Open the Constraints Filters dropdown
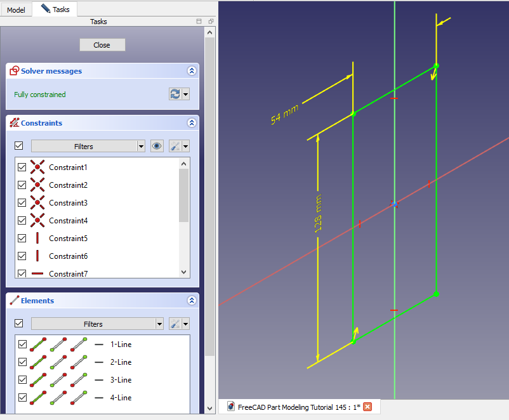The image size is (509, 420). [x=88, y=146]
